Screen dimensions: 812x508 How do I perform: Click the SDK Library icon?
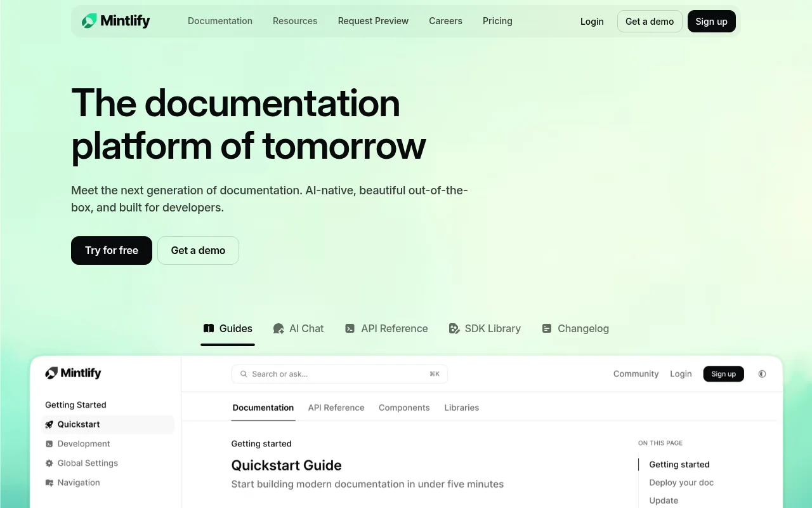point(454,328)
